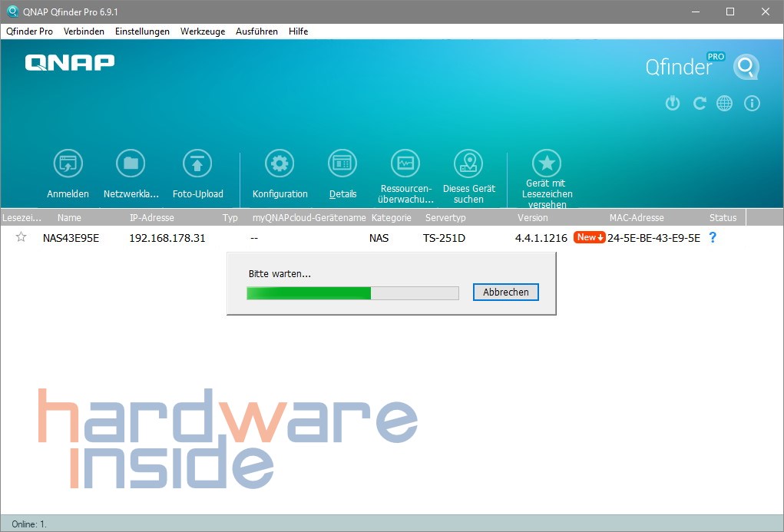This screenshot has height=532, width=784.
Task: Click Dieses Gerät suchen icon
Action: tap(468, 164)
